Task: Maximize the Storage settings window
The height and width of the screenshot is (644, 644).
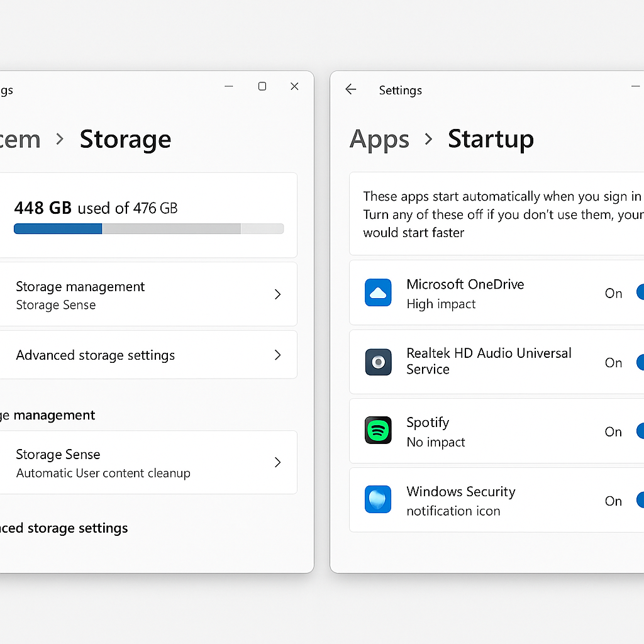Action: (x=262, y=87)
